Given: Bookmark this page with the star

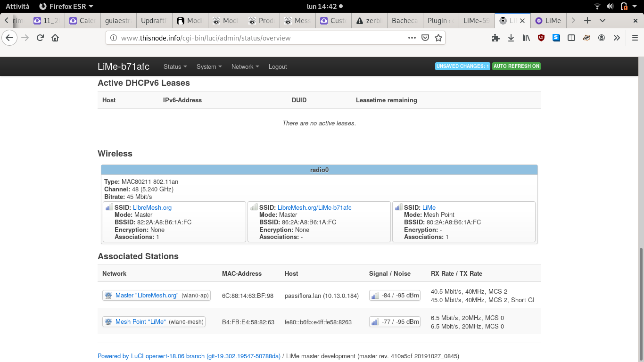Looking at the screenshot, I should 438,38.
